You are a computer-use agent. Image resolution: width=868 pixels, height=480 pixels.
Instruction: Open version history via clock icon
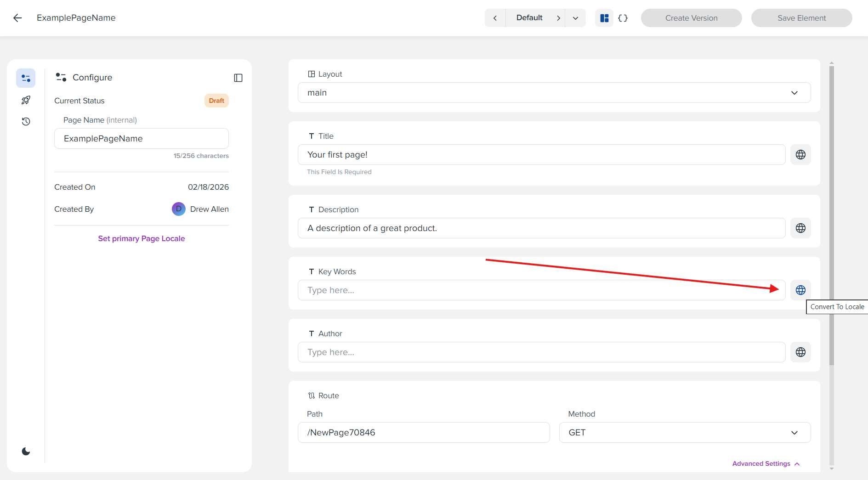(x=25, y=121)
